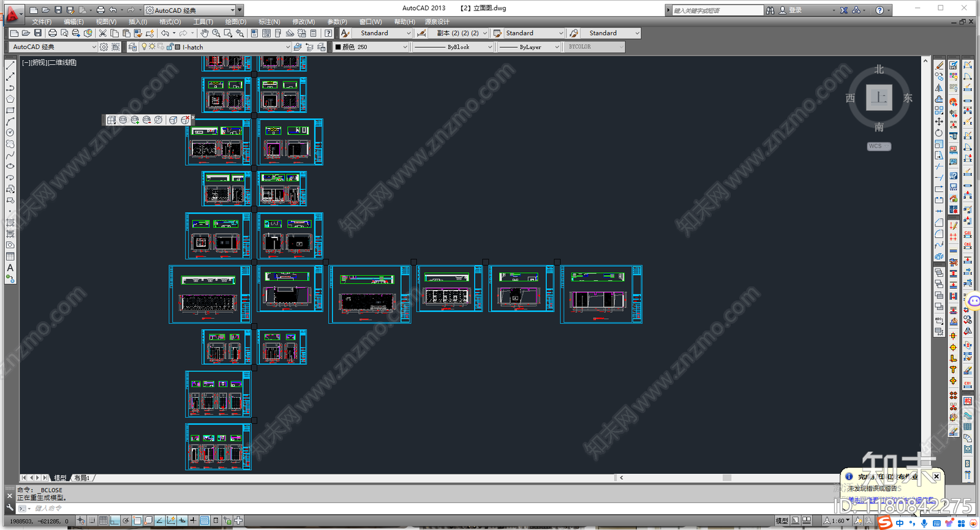
Task: Open the 文件(F) menu
Action: 42,22
